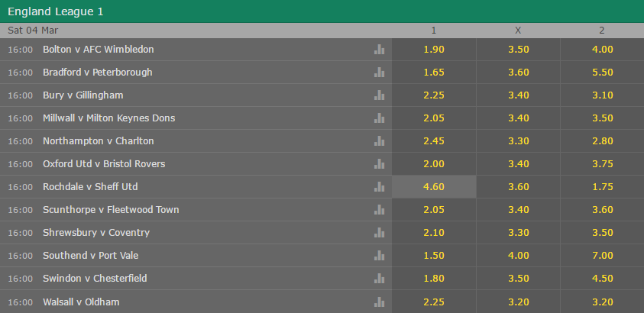Open stats icon for Bolton v AFC Wimbledon
The image size is (644, 313).
379,50
